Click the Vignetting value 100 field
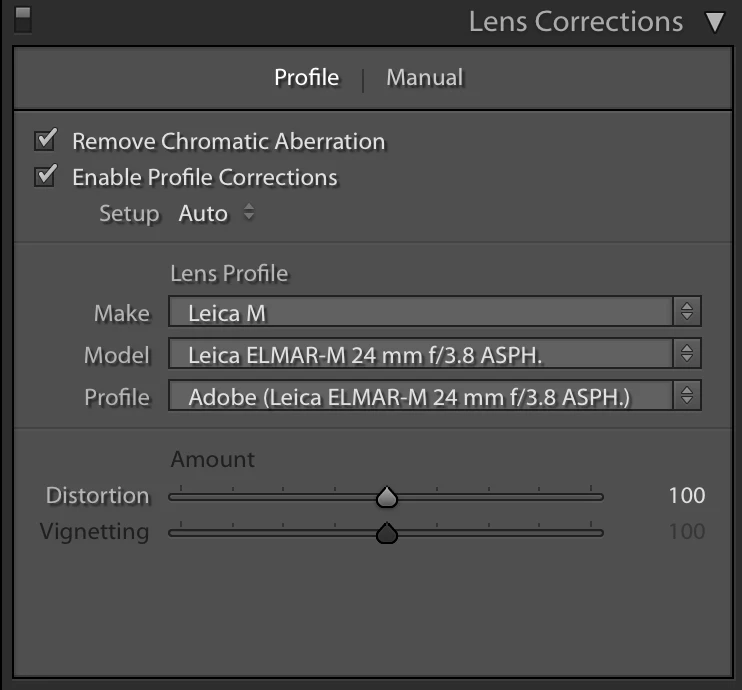742x690 pixels. [687, 531]
